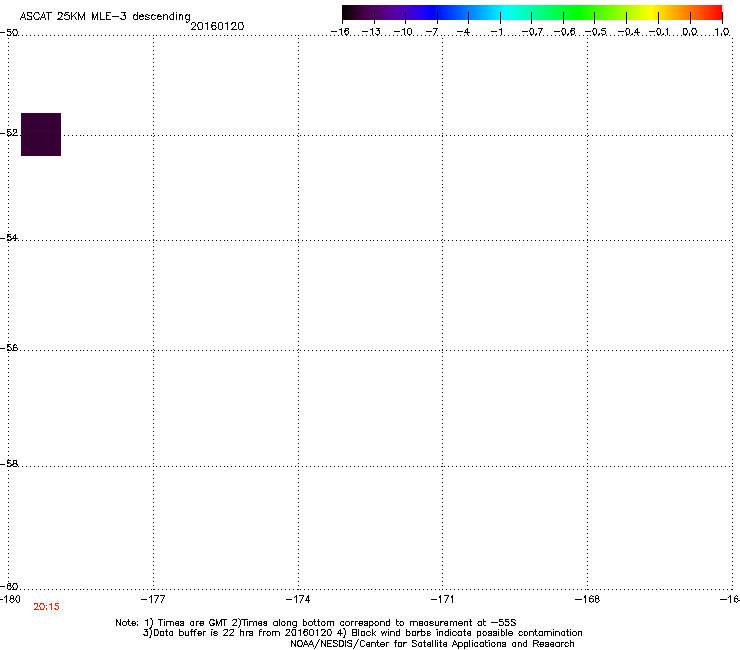Click the latitude axis label '-56'
Screen dimensions: 740x650
9,348
